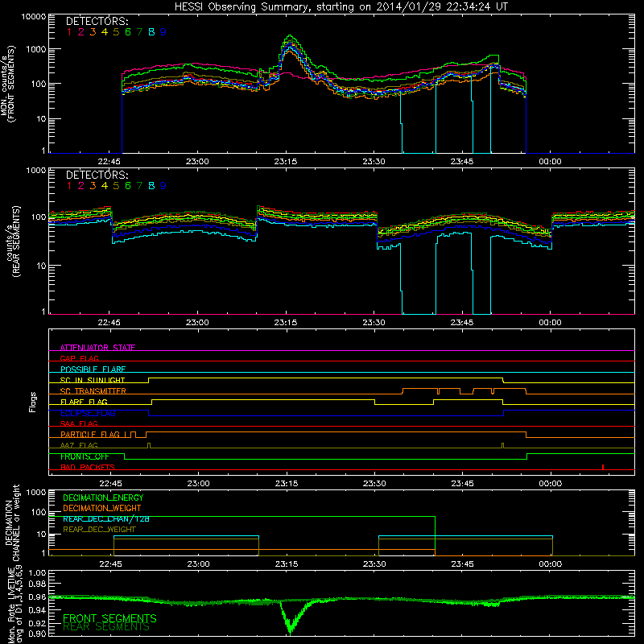
Task: Select dark green detector 7 in rear segments legend
Action: click(x=139, y=186)
